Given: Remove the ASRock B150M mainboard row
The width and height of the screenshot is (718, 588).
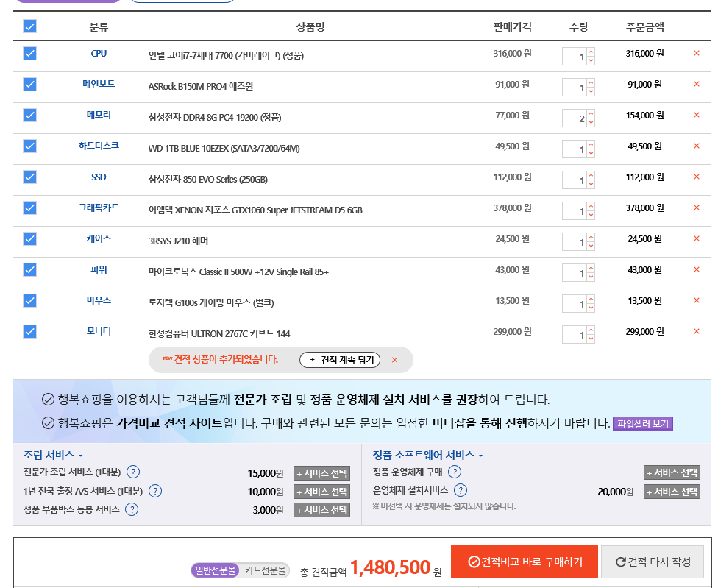Looking at the screenshot, I should [696, 84].
